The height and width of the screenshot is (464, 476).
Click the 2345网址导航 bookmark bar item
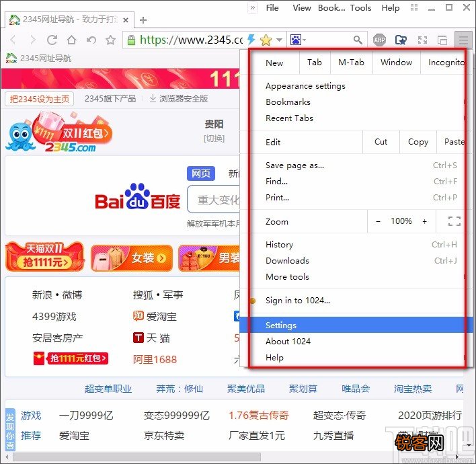[x=38, y=58]
